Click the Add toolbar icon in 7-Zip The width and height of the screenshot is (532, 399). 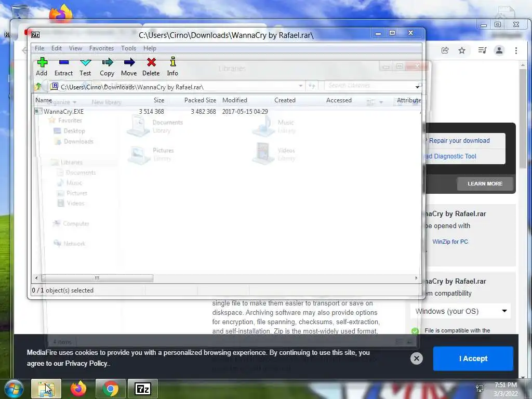point(42,66)
